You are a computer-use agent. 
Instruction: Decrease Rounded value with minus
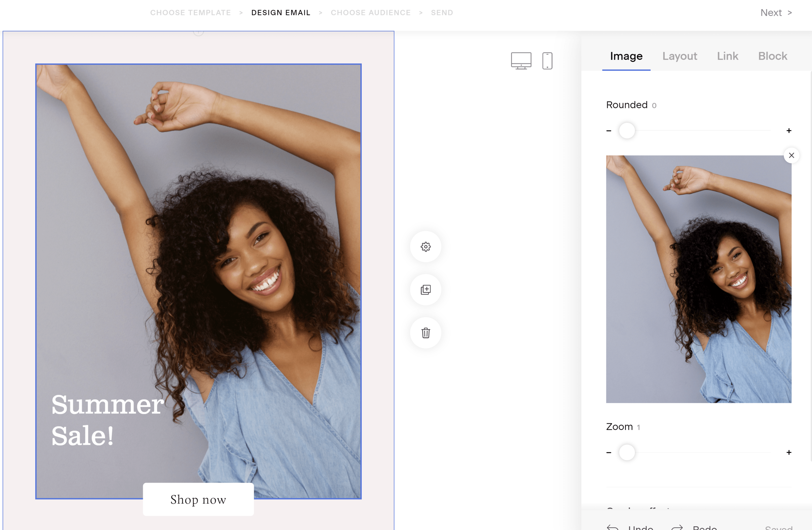(x=609, y=131)
